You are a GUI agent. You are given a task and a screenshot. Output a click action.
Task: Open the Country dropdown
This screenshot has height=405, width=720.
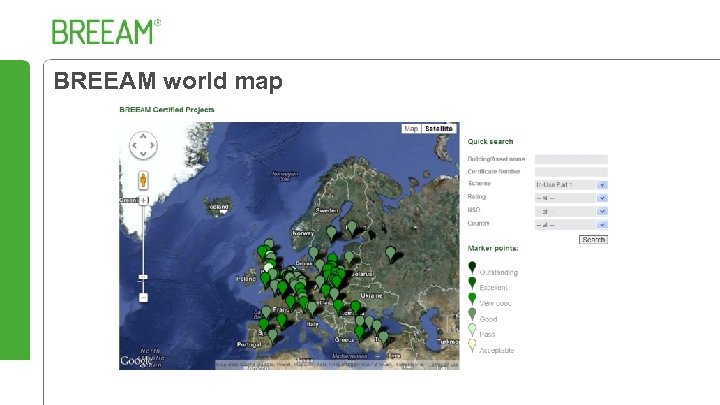pyautogui.click(x=571, y=225)
